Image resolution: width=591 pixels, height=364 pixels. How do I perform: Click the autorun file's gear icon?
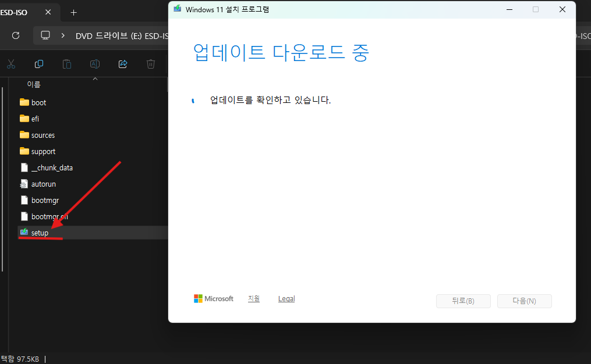point(24,184)
